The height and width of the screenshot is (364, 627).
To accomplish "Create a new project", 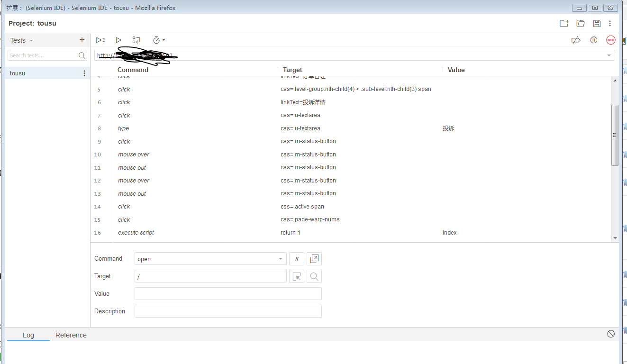I will point(563,23).
